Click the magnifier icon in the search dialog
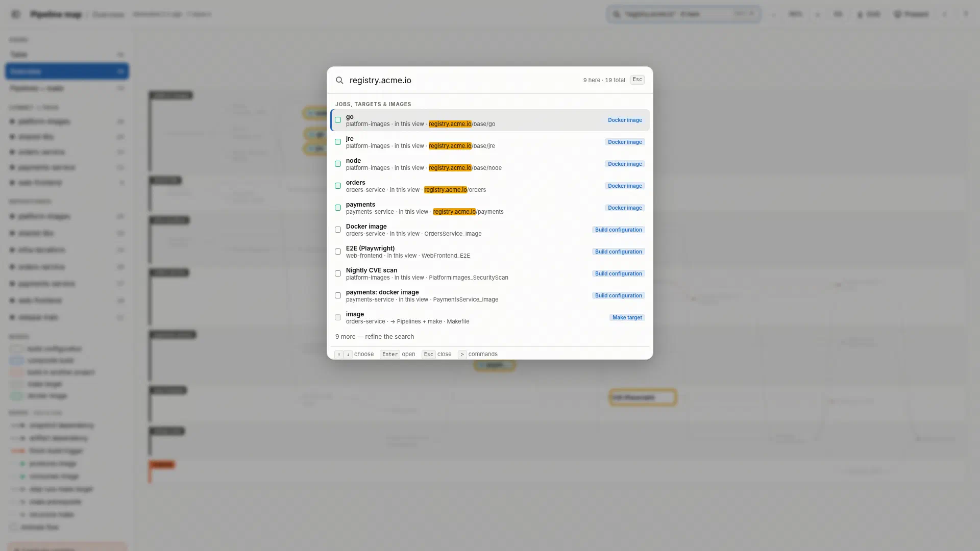Screen dimensions: 980x551 tap(339, 80)
